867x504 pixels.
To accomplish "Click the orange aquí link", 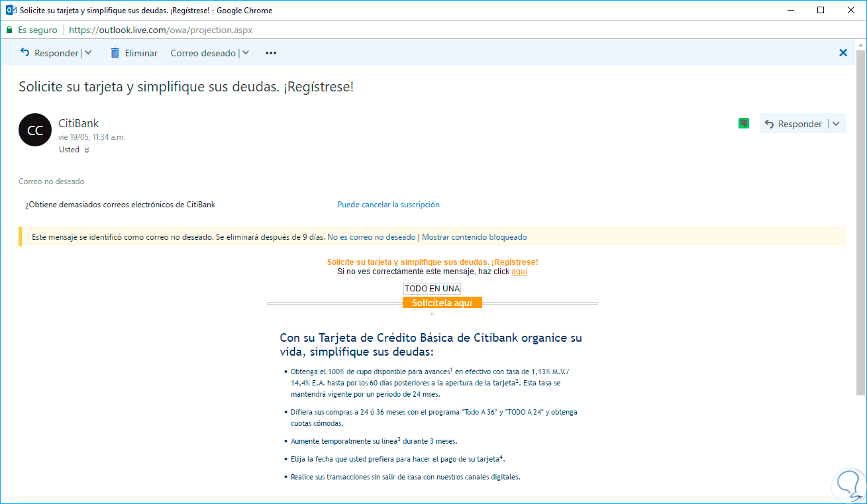I will (x=519, y=272).
